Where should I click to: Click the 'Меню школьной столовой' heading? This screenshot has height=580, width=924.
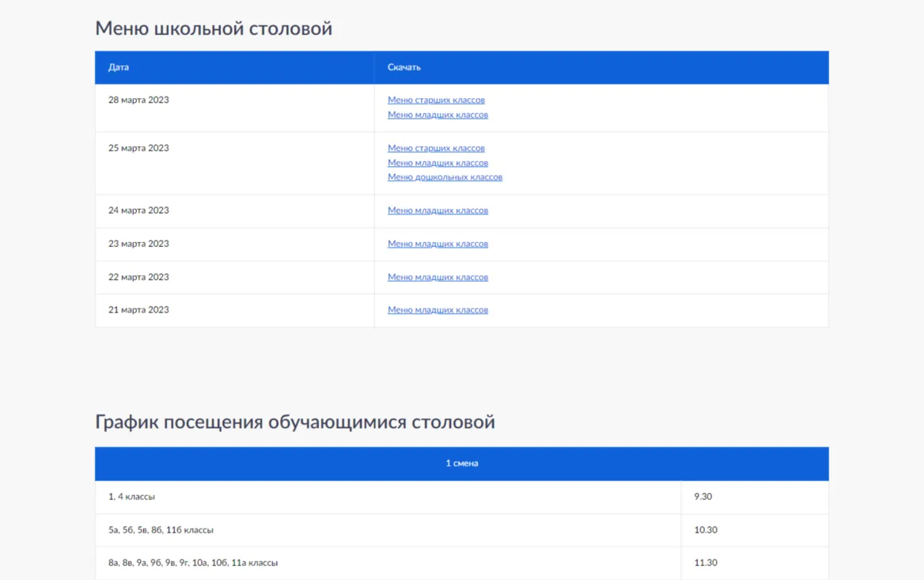(x=214, y=29)
